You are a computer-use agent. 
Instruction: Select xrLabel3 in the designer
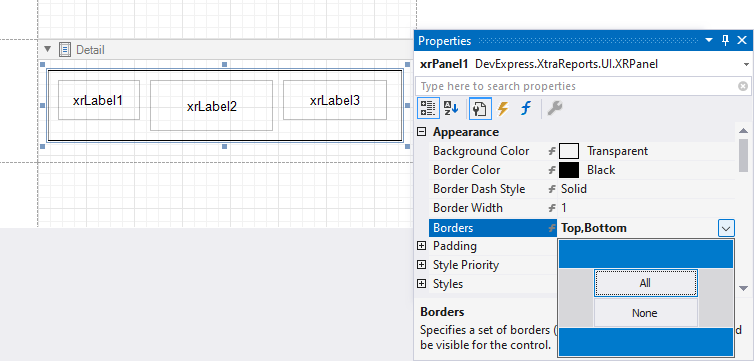click(x=335, y=100)
